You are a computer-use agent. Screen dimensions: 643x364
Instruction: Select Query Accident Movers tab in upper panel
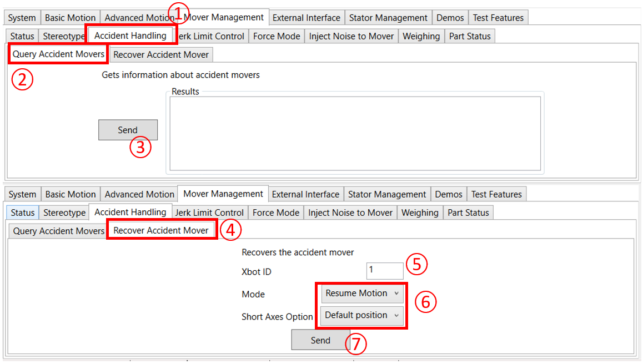pos(58,54)
